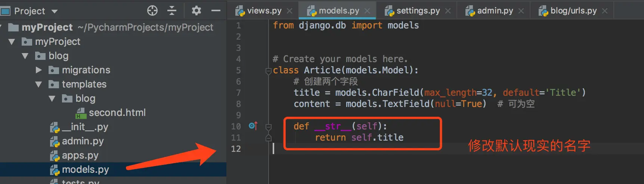Click 'self.title' in return statement
The width and height of the screenshot is (644, 184).
377,137
